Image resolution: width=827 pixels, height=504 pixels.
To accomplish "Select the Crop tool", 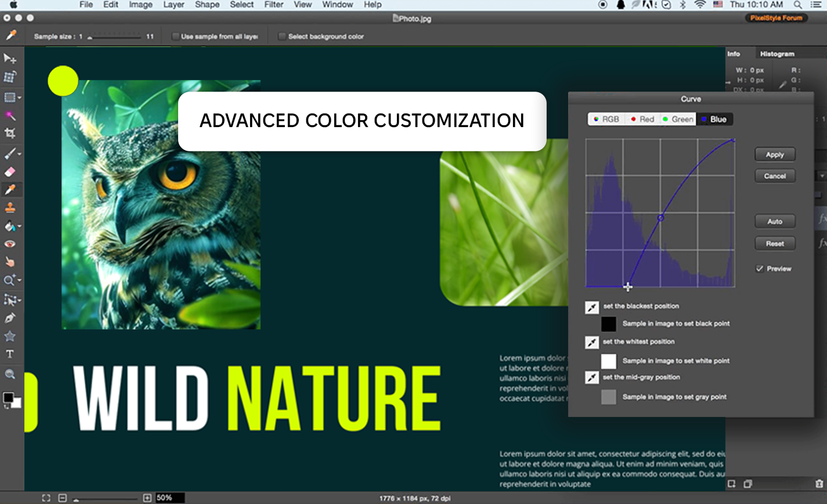I will tap(10, 133).
